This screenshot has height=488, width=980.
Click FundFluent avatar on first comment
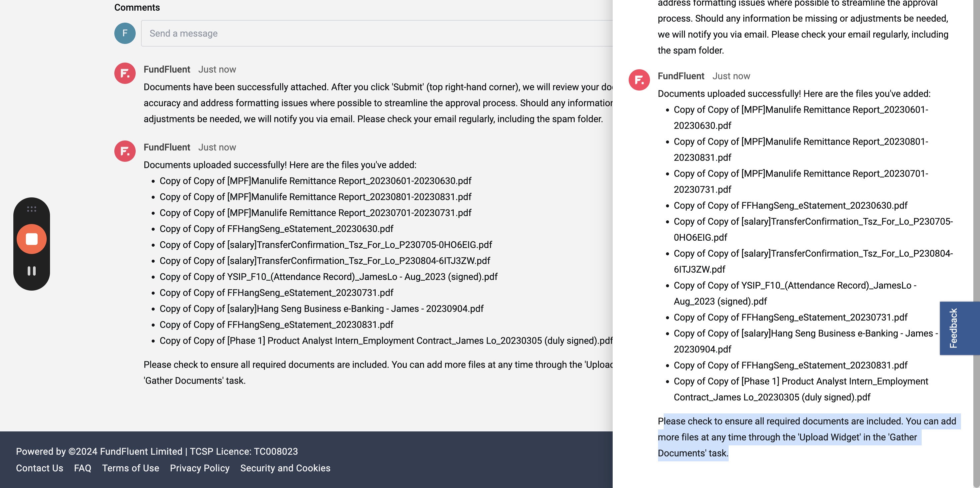click(x=125, y=73)
